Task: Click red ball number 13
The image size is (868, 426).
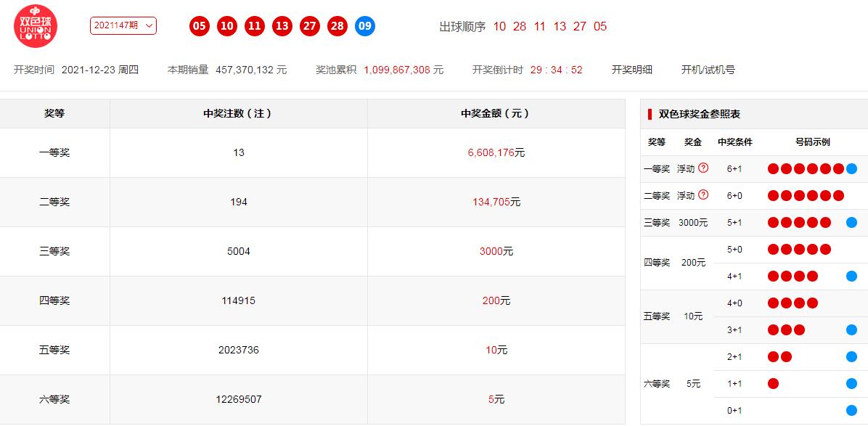Action: click(282, 26)
